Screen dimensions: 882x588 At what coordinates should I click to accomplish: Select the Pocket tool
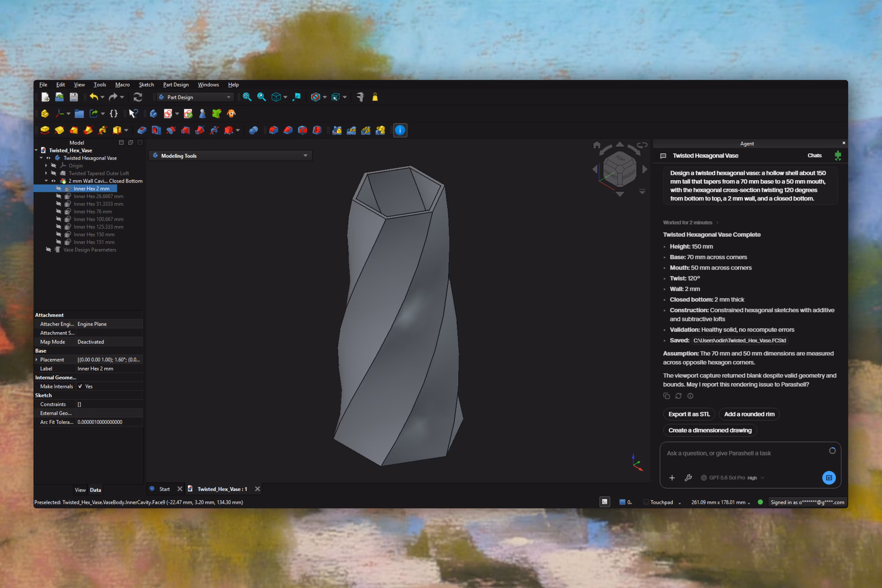[142, 130]
